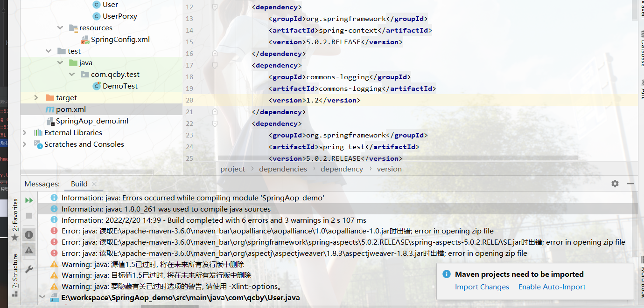Click the editor vertical scrollbar thumb
The image size is (644, 308).
tap(634, 10)
